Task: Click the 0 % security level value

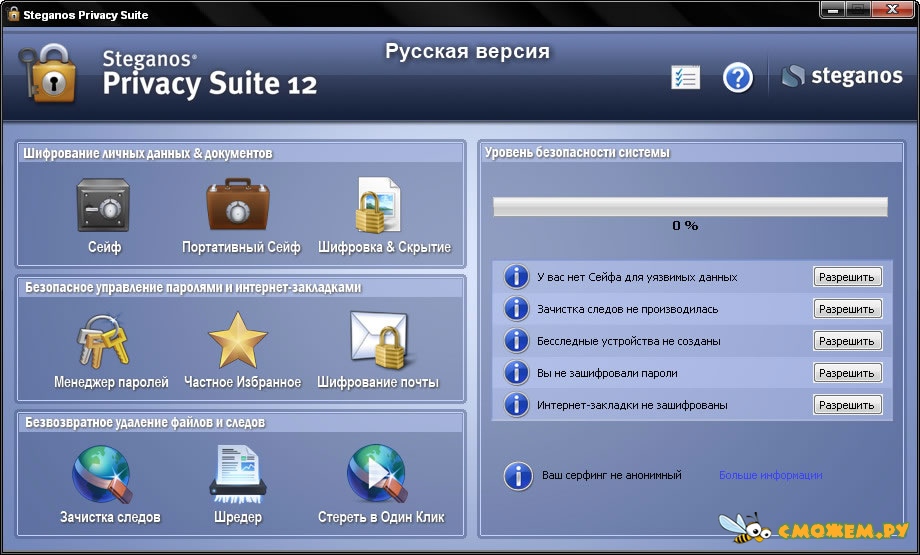Action: coord(685,226)
